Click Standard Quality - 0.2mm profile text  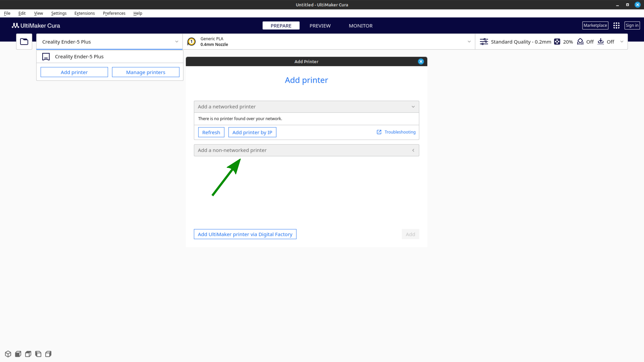[x=521, y=42]
